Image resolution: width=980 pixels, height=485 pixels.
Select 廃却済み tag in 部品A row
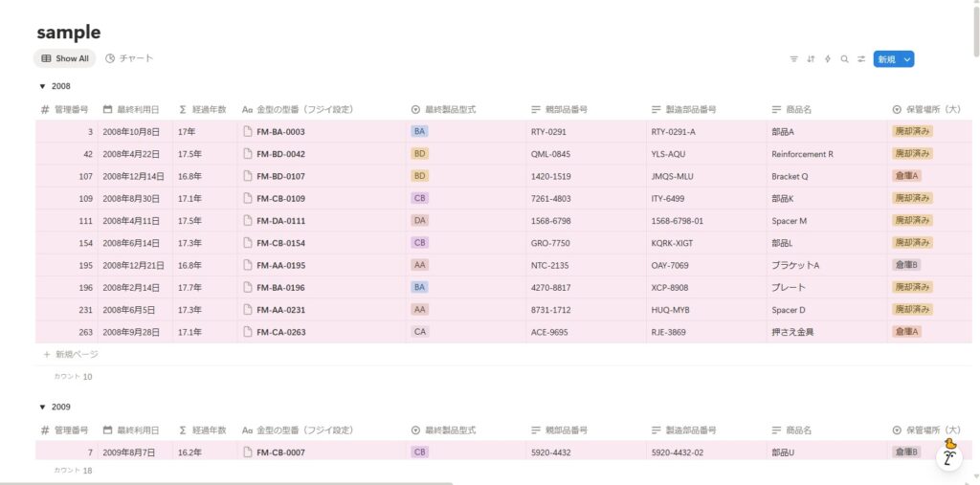click(912, 131)
